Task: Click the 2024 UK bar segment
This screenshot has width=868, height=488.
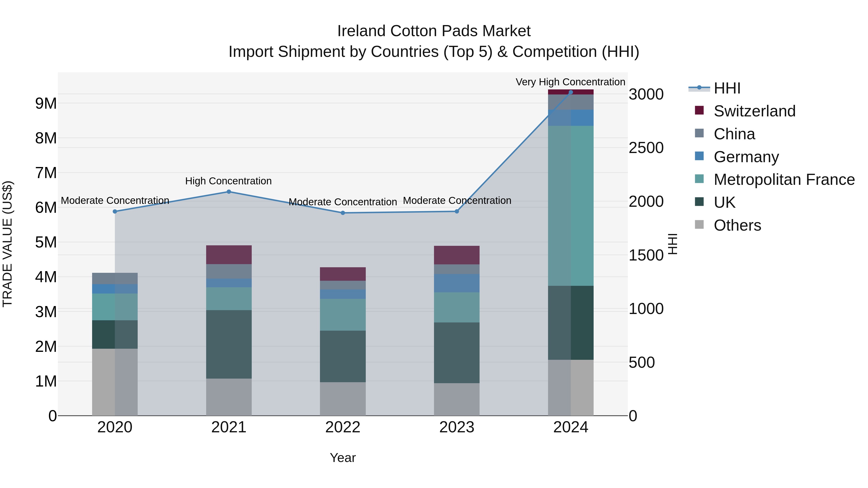Action: pos(571,323)
